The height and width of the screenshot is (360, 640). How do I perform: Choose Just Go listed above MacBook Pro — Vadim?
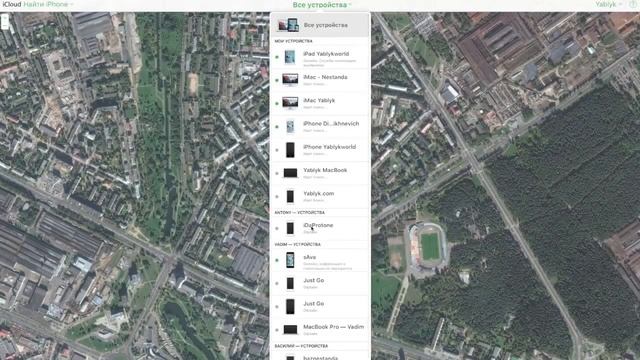(320, 307)
